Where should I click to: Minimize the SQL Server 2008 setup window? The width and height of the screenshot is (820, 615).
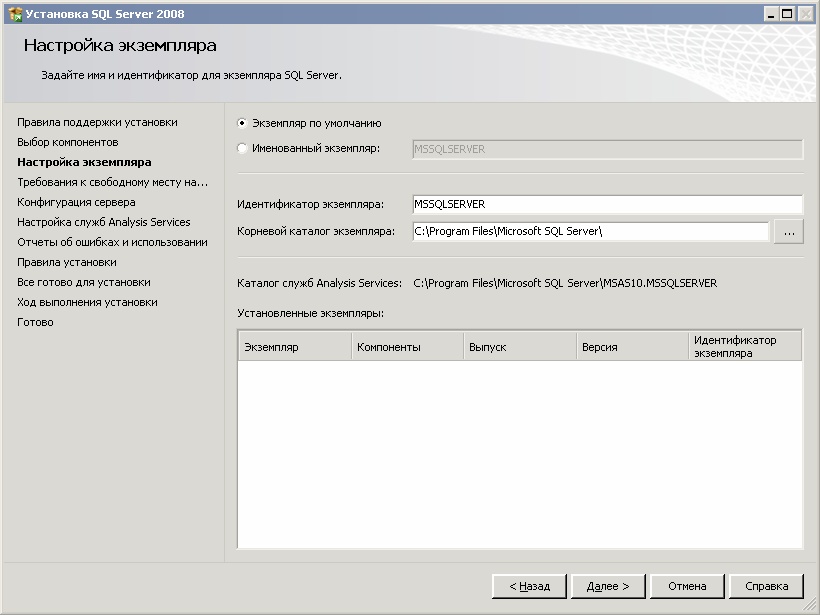770,14
